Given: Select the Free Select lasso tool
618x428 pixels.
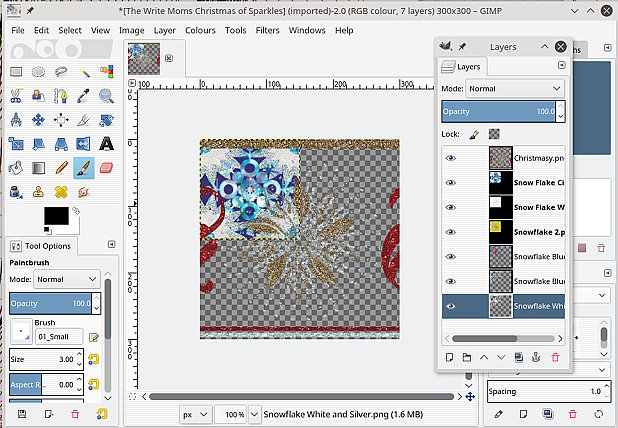Looking at the screenshot, I should click(x=61, y=72).
